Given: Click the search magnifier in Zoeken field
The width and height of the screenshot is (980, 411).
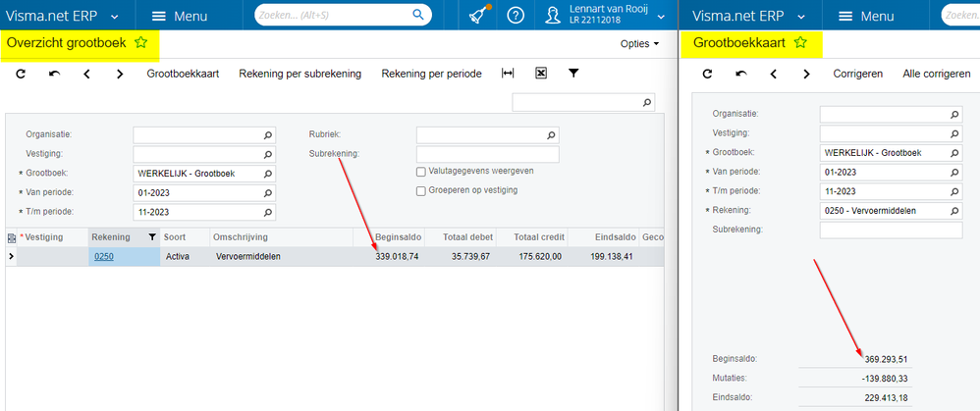Looking at the screenshot, I should (418, 15).
